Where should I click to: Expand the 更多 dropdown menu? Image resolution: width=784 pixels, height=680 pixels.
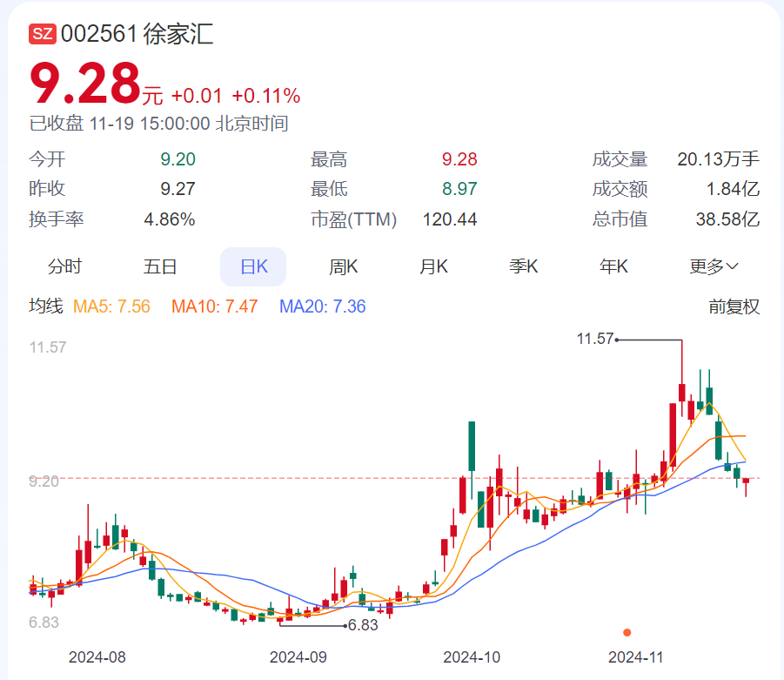tap(714, 266)
